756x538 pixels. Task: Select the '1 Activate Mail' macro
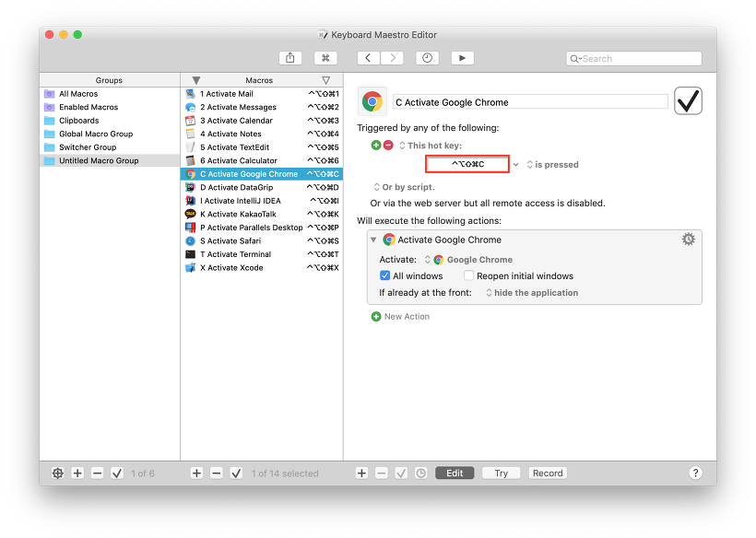(262, 93)
